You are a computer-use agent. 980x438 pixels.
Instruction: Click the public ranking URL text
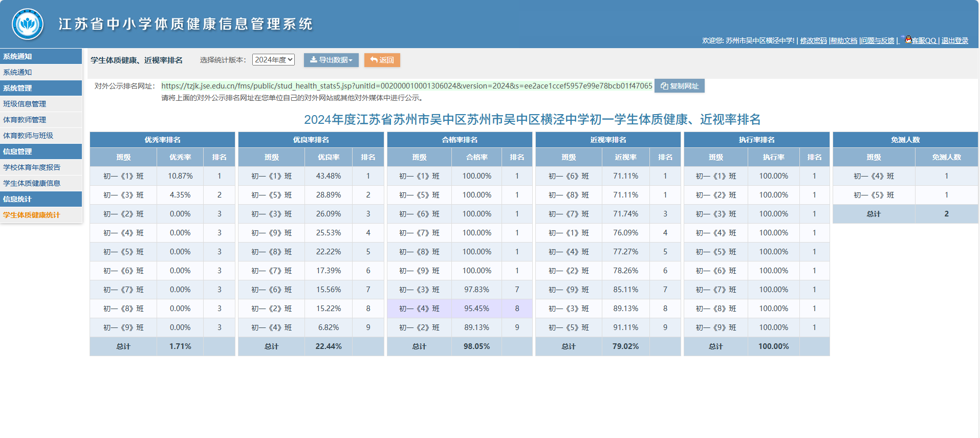pyautogui.click(x=407, y=86)
